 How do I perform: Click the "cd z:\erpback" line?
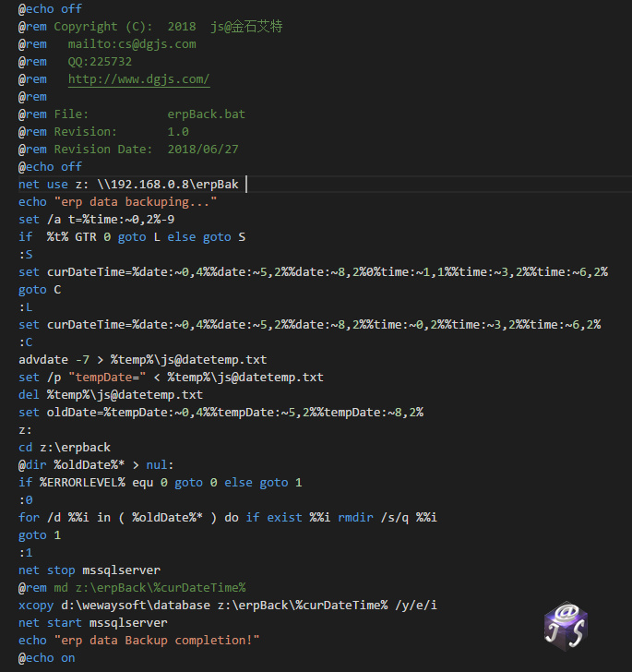[64, 448]
